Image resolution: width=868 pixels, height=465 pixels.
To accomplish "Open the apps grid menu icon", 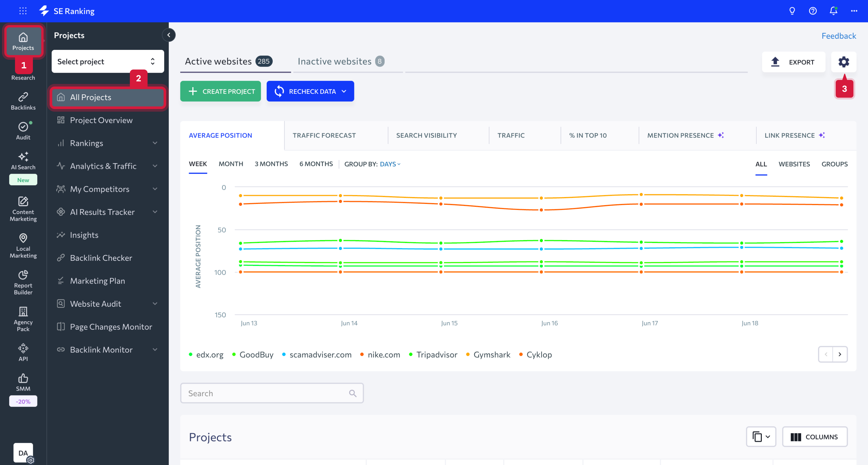I will tap(23, 11).
